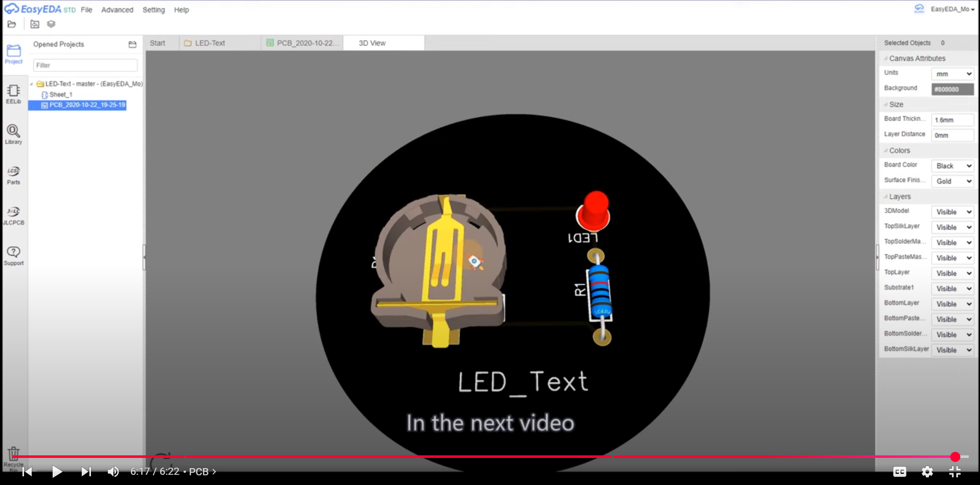Screen dimensions: 980x485
Task: Switch to the LED-Text tab
Action: click(x=209, y=43)
